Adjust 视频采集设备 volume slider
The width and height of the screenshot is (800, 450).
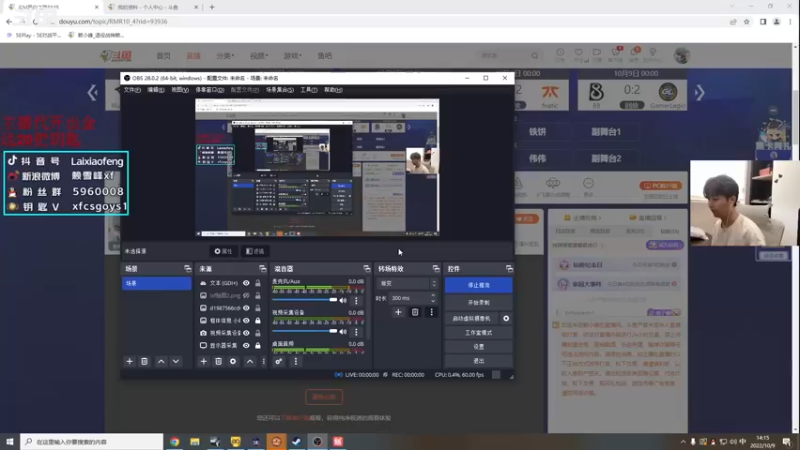pyautogui.click(x=305, y=331)
